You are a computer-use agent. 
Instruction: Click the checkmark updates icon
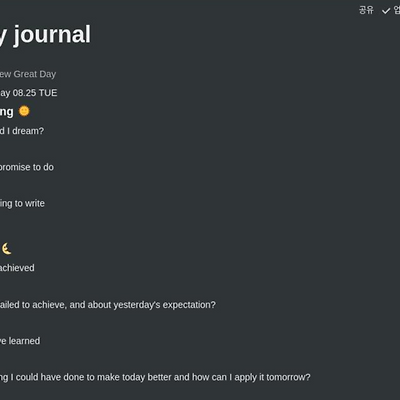click(386, 11)
